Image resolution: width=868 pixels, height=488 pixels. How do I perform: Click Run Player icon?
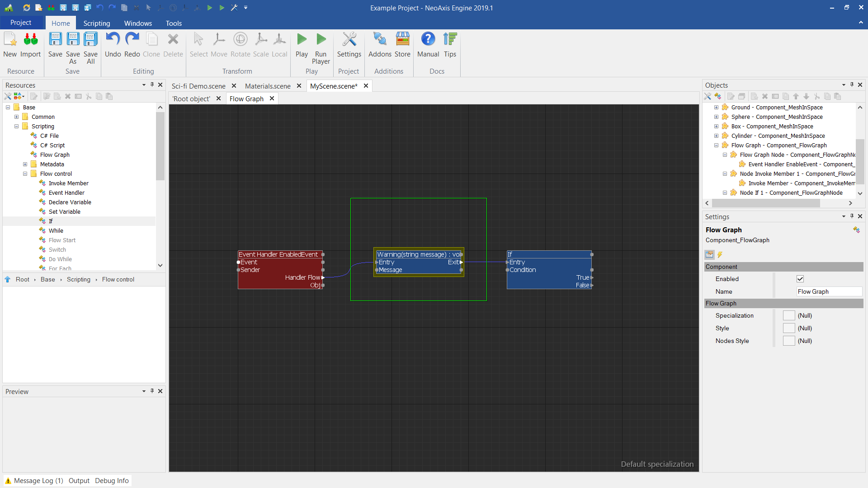(x=321, y=44)
